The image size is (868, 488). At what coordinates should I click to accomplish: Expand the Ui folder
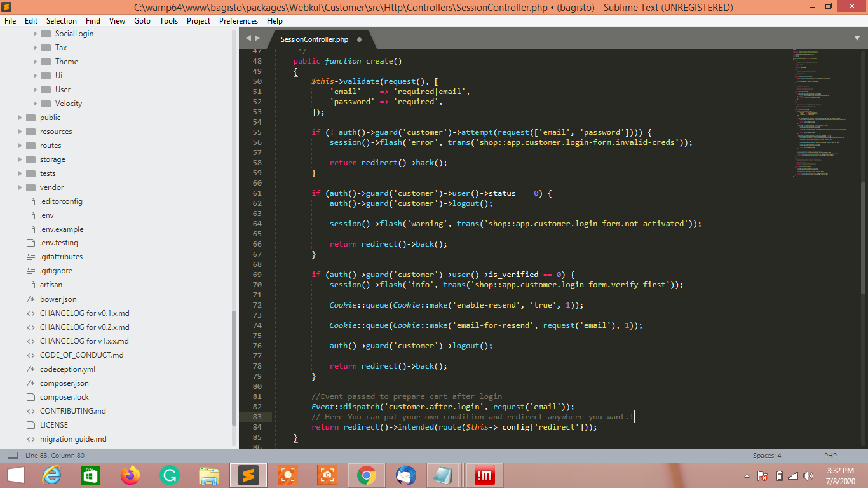tap(36, 76)
